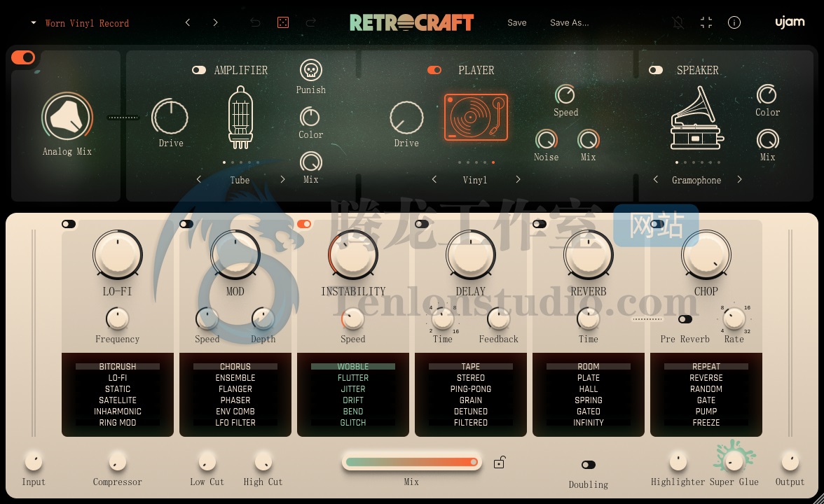Toggle the Pre Reverb switch
Viewport: 824px width, 504px height.
[685, 319]
